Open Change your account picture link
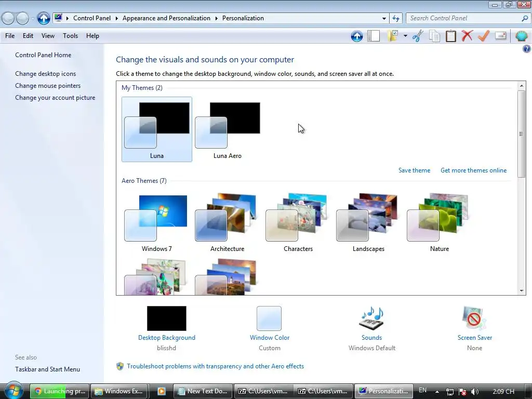 55,97
